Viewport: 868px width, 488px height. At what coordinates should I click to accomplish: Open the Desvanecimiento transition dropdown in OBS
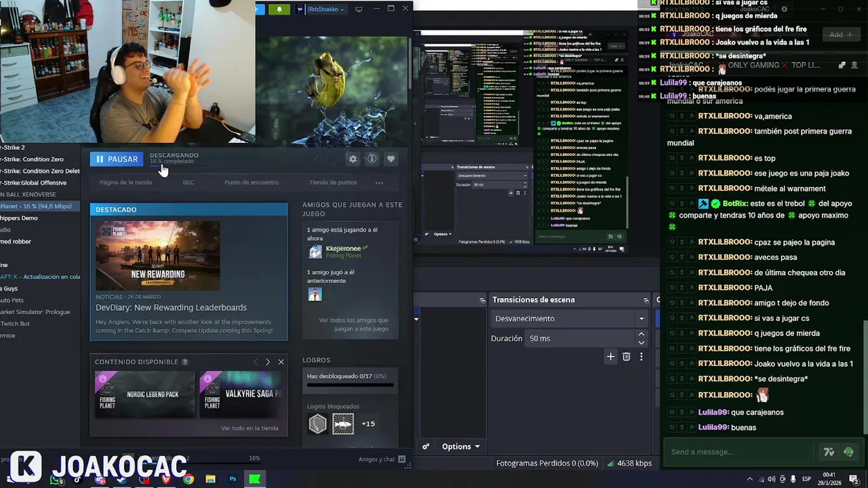point(570,319)
